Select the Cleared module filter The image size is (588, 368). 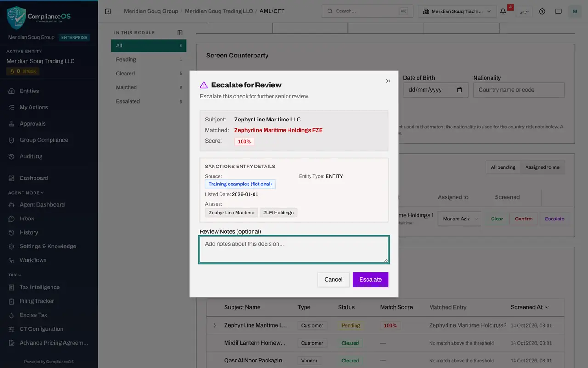pyautogui.click(x=148, y=74)
